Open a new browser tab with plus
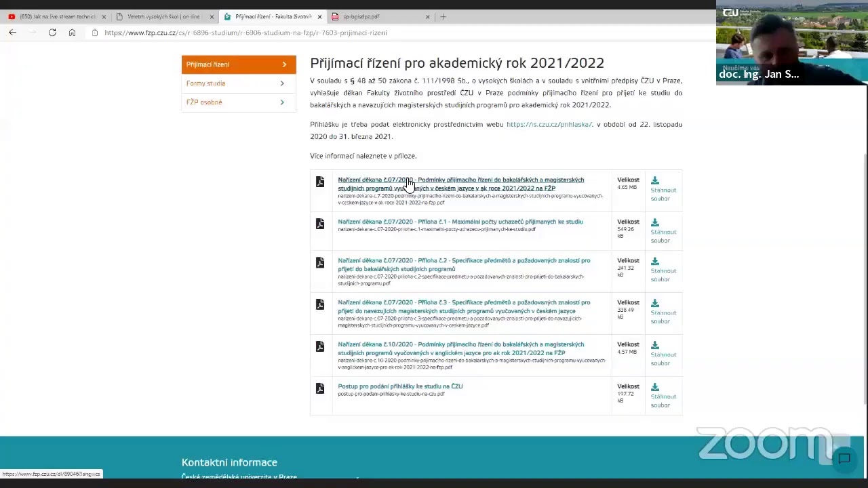Viewport: 868px width, 488px height. pyautogui.click(x=443, y=16)
